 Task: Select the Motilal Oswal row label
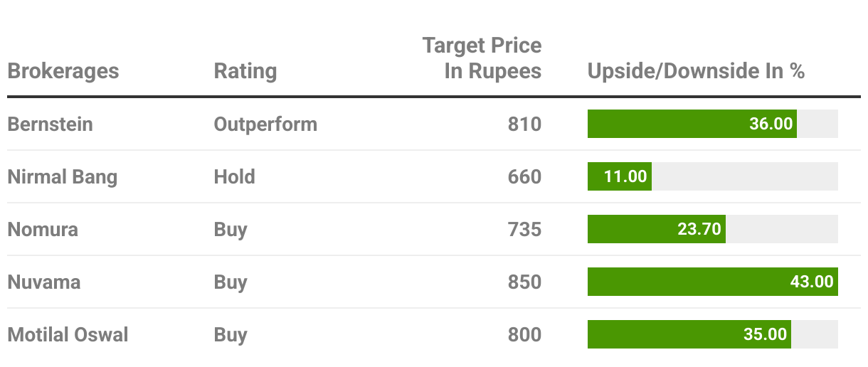[x=68, y=334]
